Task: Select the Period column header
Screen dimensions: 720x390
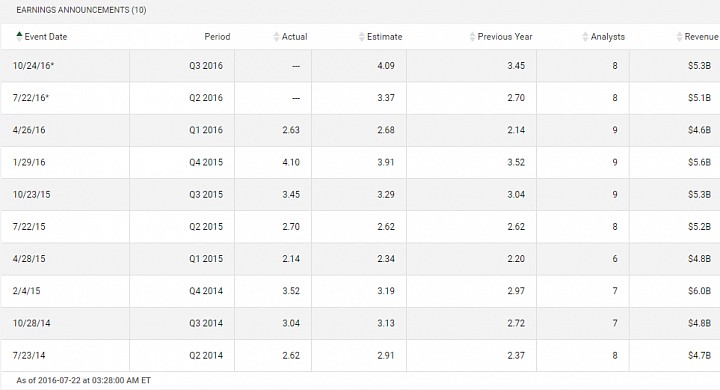Action: click(217, 37)
